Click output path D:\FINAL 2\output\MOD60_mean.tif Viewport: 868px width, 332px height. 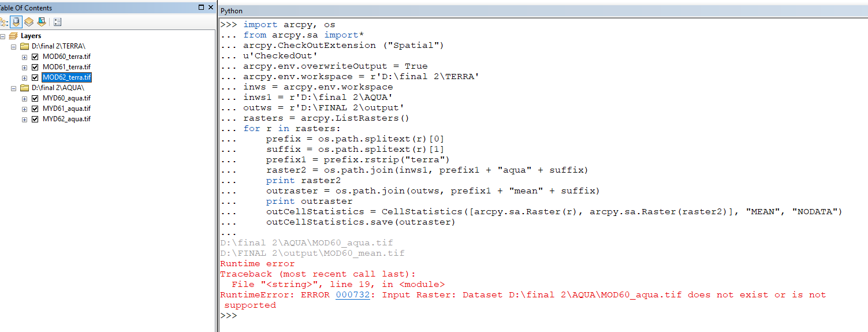coord(312,253)
